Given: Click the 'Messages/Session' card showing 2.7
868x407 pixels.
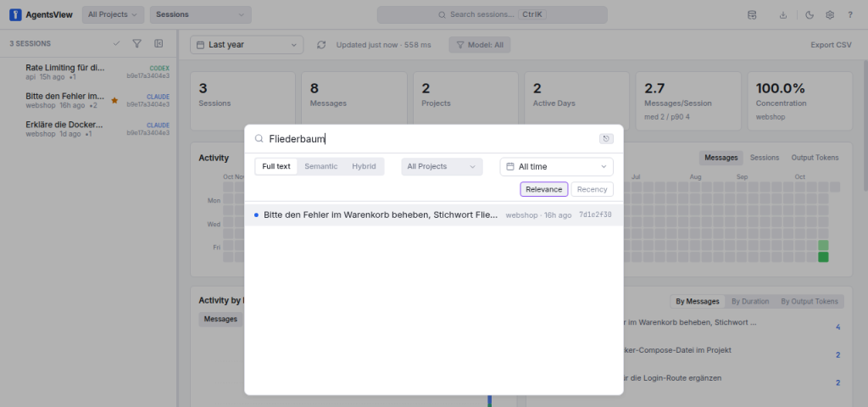Looking at the screenshot, I should (688, 100).
